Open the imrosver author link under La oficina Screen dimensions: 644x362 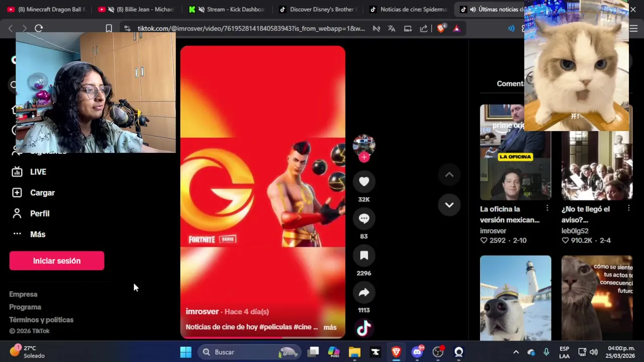click(493, 231)
